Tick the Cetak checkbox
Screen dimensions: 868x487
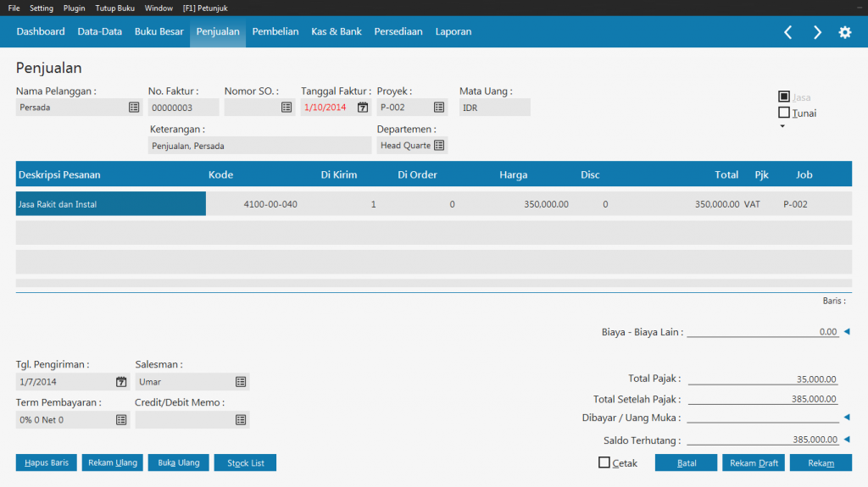tap(604, 462)
